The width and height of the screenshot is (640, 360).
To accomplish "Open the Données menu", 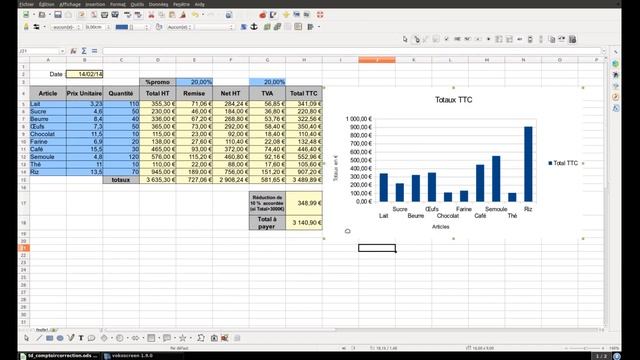I will coord(158,4).
